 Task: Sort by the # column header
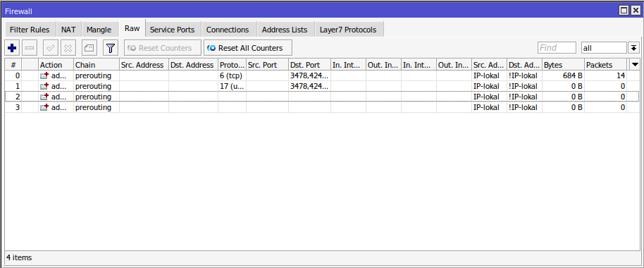point(13,65)
